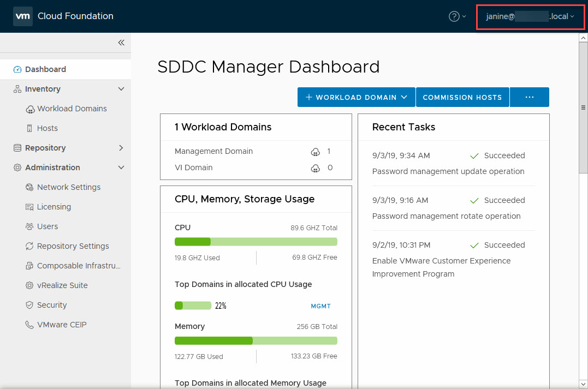The height and width of the screenshot is (389, 588).
Task: Open Security page in sidebar
Action: point(52,305)
